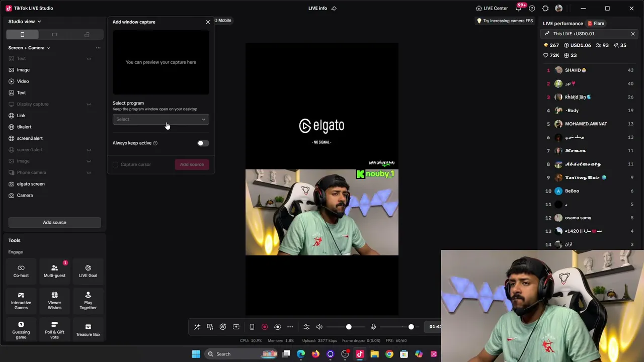Viewport: 644px width, 362px height.
Task: Open the Treasure Box tool
Action: pyautogui.click(x=88, y=330)
